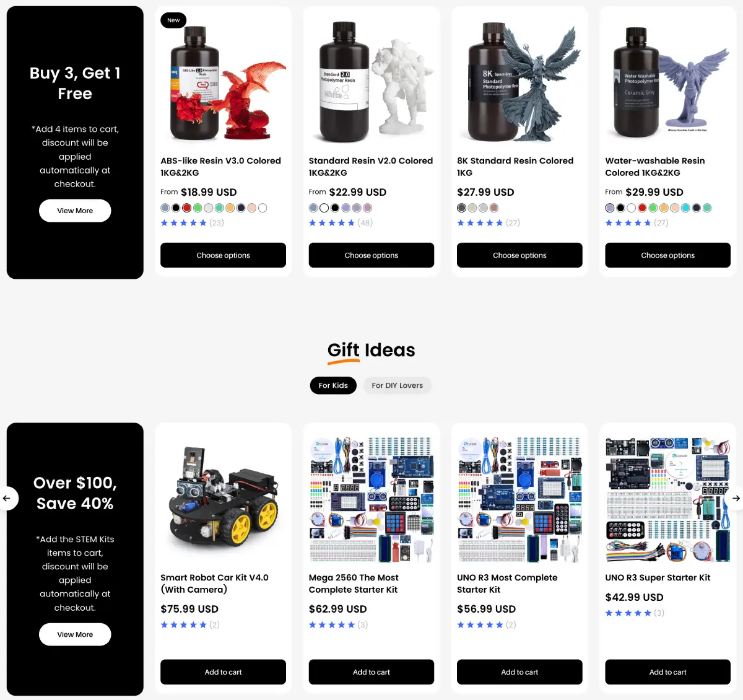Screen dimensions: 743x700
Task: Select the For Kids tab
Action: click(333, 385)
